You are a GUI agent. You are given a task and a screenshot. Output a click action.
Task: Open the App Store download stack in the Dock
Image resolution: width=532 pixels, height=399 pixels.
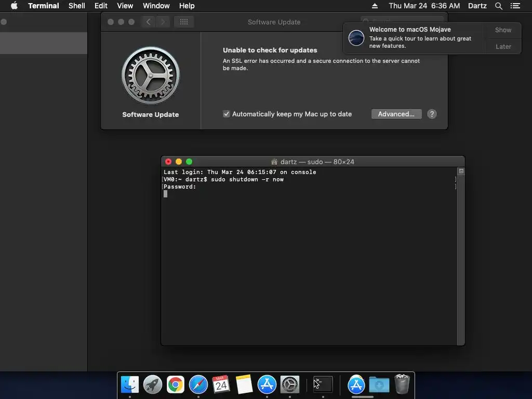click(x=356, y=385)
